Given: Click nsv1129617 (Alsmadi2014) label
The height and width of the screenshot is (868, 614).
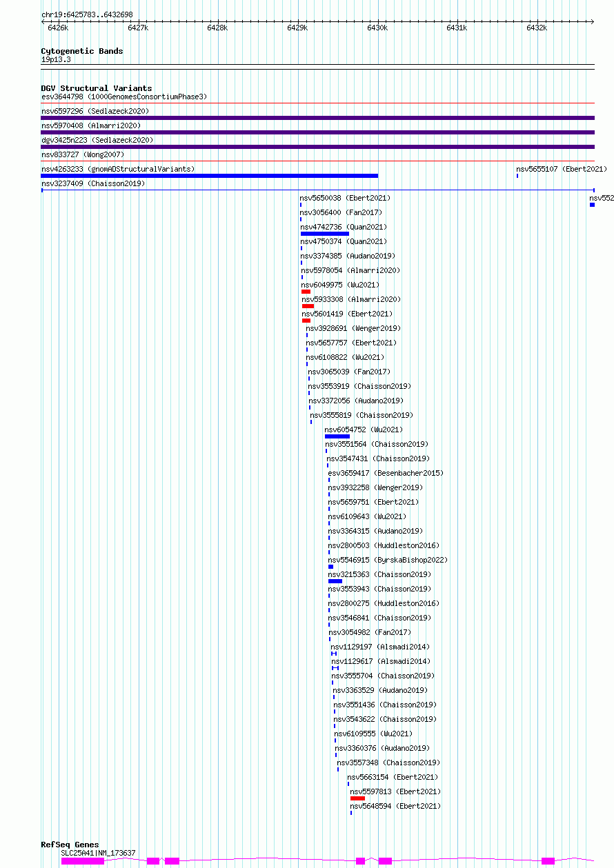Looking at the screenshot, I should pyautogui.click(x=381, y=661).
